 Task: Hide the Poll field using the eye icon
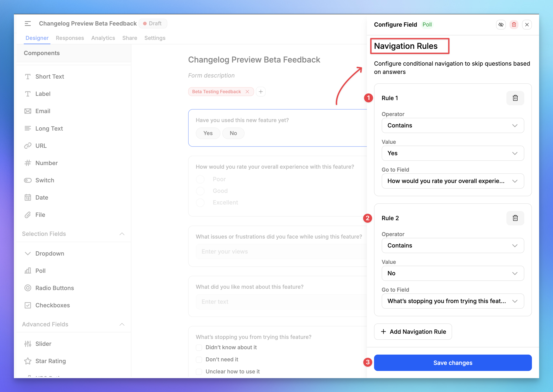point(501,24)
